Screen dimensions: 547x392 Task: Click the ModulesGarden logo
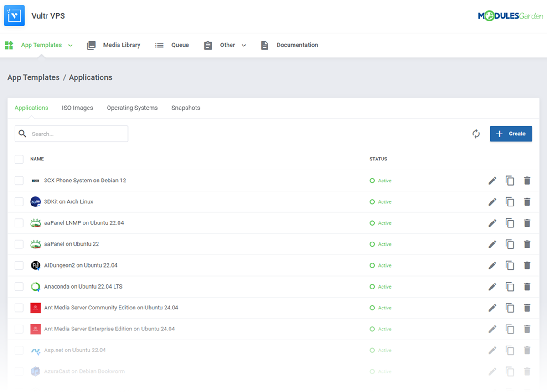(510, 16)
